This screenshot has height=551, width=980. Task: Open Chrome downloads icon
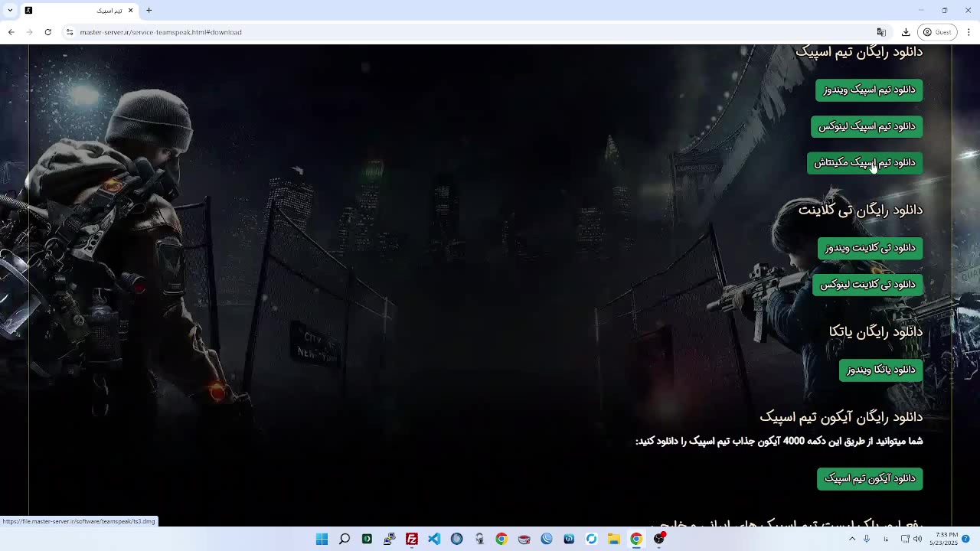click(x=906, y=32)
